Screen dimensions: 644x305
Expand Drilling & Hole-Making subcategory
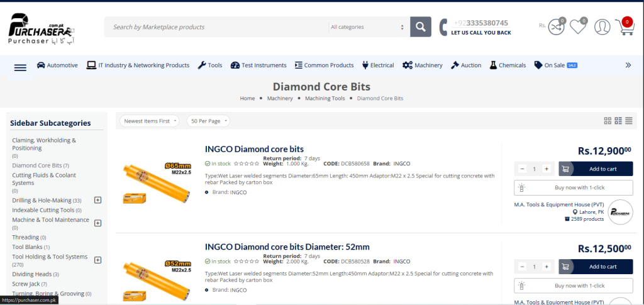click(x=97, y=200)
